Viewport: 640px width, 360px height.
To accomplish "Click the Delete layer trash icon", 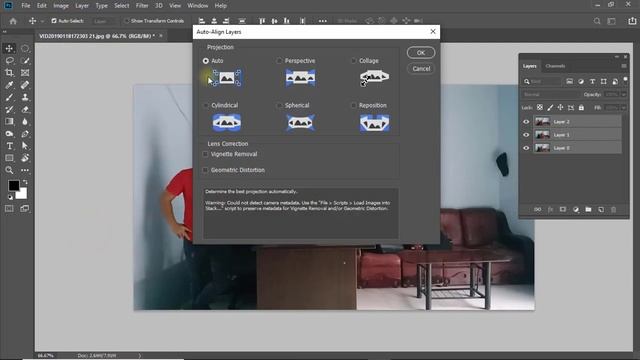I will [613, 209].
